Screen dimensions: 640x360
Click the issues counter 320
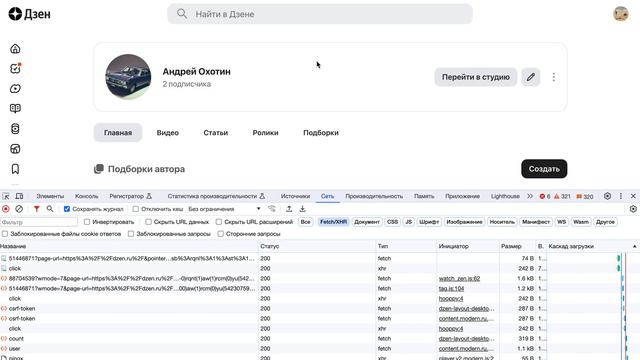coord(584,196)
